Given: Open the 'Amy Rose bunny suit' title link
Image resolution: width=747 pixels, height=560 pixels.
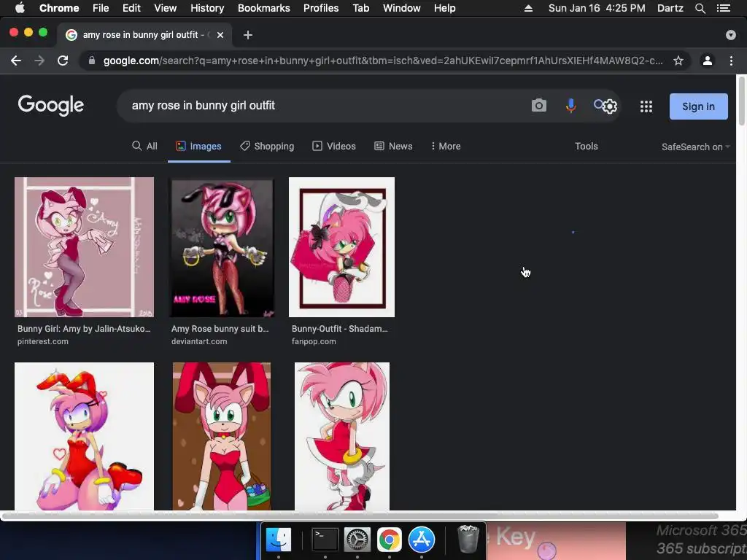Looking at the screenshot, I should (x=220, y=329).
